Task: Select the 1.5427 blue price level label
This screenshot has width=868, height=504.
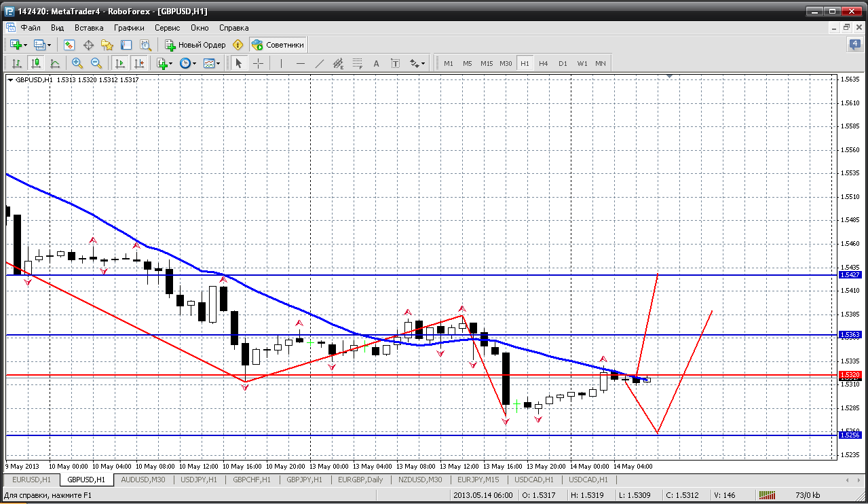Action: click(850, 275)
